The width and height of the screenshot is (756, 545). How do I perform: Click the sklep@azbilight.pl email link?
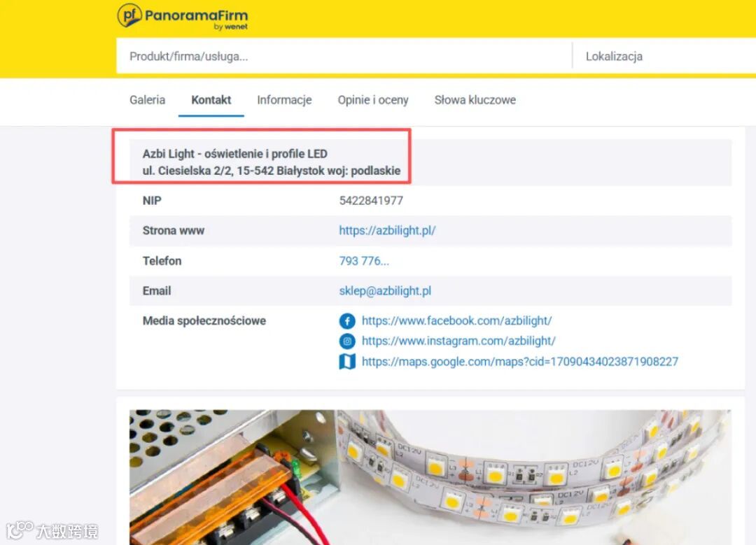pyautogui.click(x=385, y=291)
